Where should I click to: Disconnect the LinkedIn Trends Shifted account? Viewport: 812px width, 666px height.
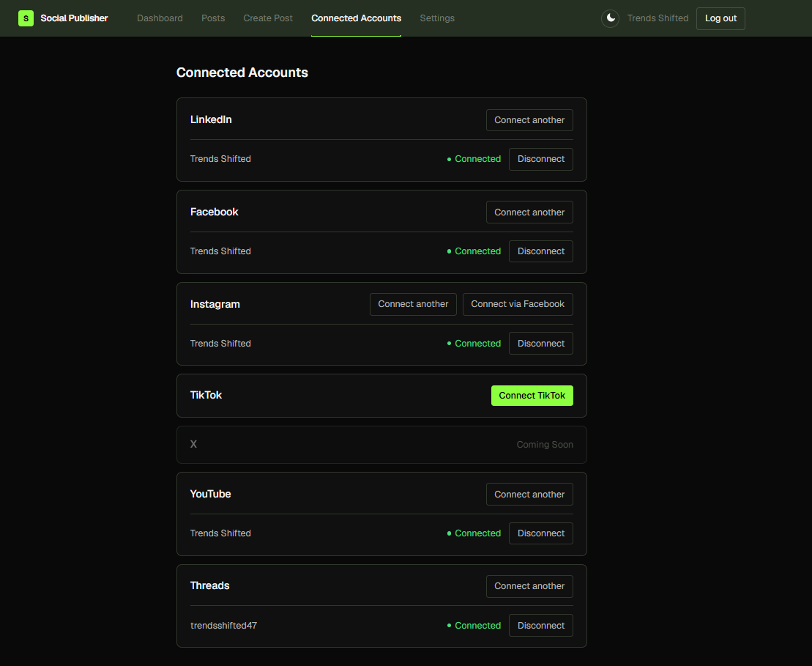coord(540,158)
